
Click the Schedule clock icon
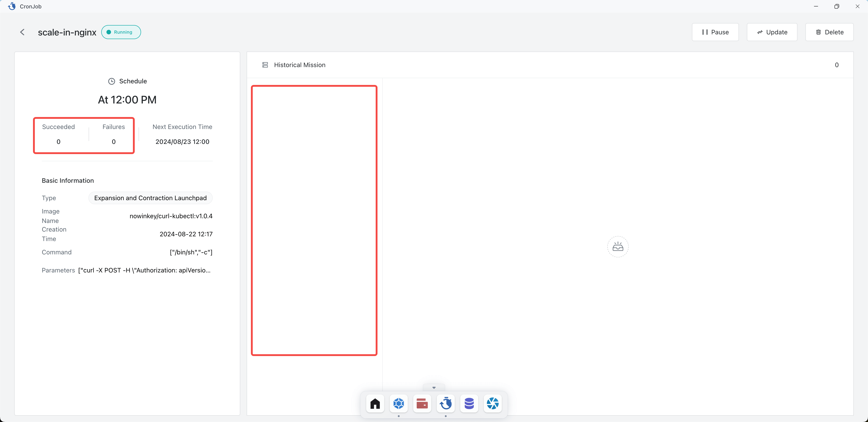(111, 81)
